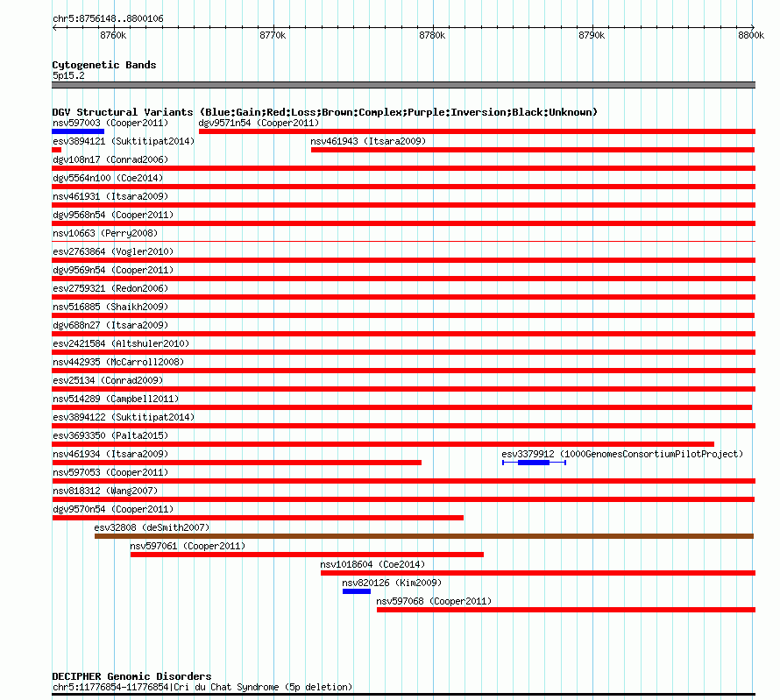Select esv3894122 (Suktitipat2014) label

click(124, 417)
